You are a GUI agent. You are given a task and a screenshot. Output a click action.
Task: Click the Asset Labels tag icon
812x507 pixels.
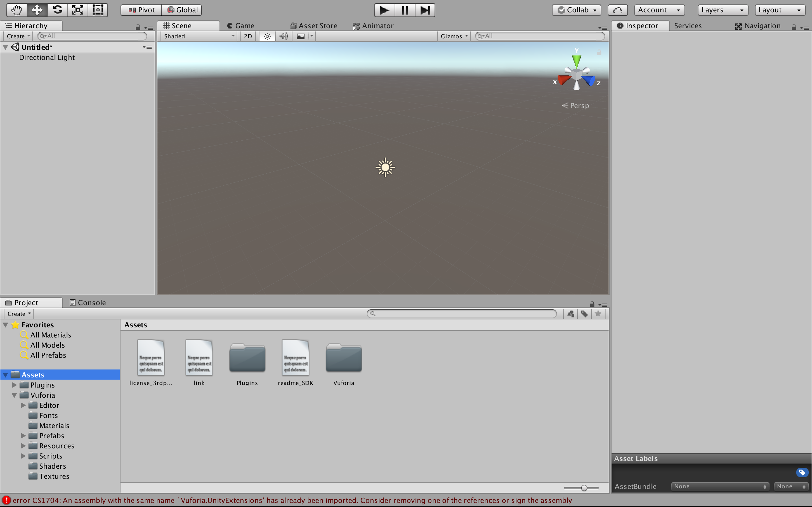coord(802,472)
